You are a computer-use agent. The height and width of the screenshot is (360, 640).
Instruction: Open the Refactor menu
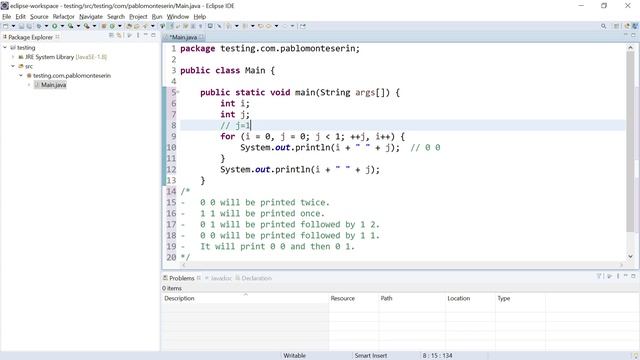(64, 17)
